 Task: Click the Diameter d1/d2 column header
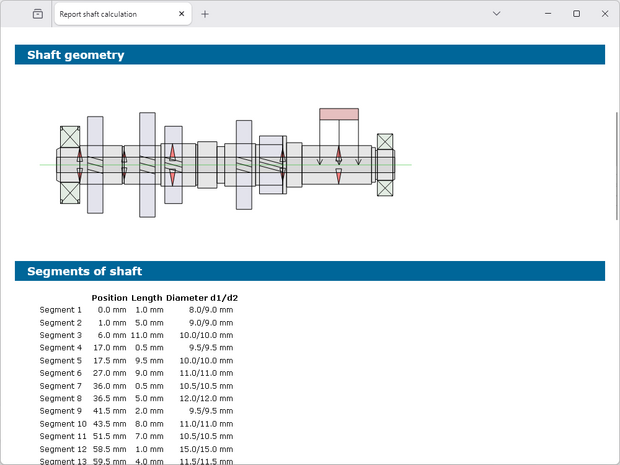tap(202, 298)
